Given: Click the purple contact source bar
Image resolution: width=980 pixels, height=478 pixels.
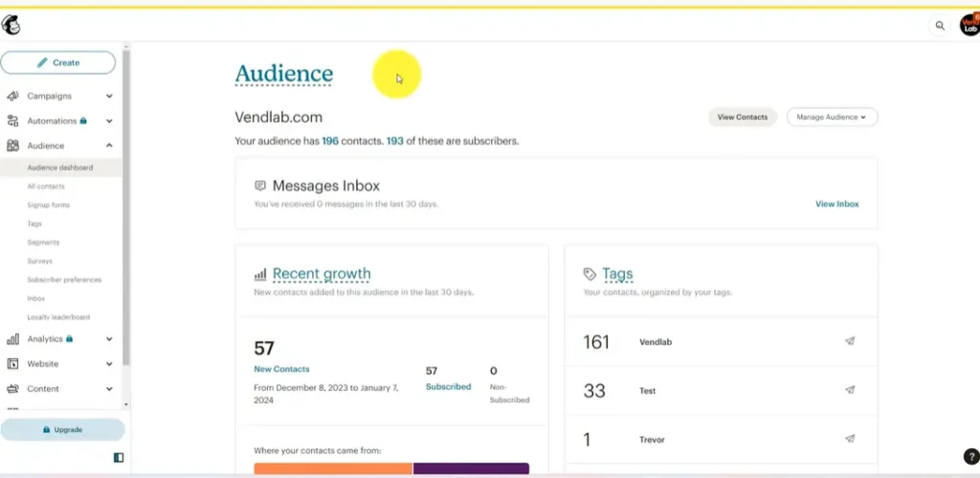Looking at the screenshot, I should click(471, 468).
